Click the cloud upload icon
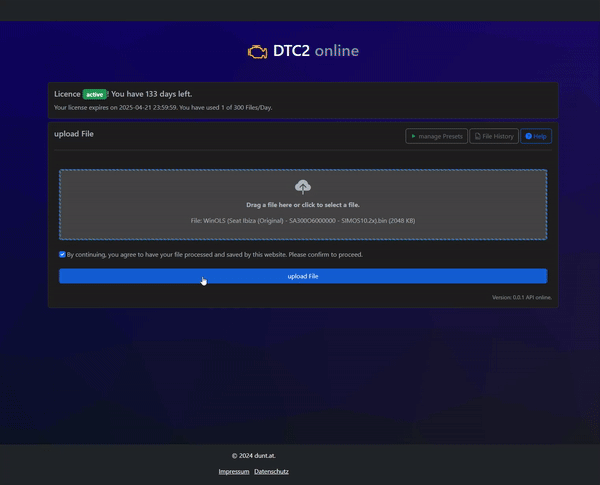 pos(303,187)
